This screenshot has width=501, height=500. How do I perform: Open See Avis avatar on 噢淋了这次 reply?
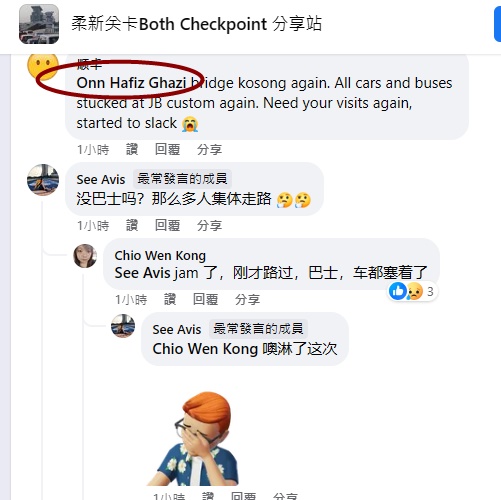point(123,326)
